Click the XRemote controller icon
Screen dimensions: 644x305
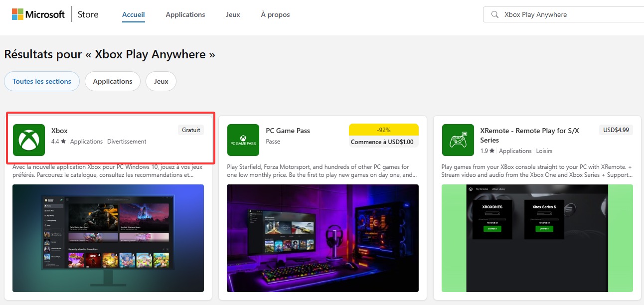(x=458, y=140)
